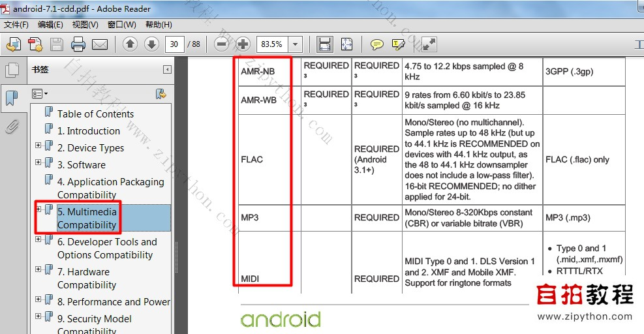Collapse the bookmarks panel arrow
Image resolution: width=644 pixels, height=334 pixels.
tap(167, 69)
